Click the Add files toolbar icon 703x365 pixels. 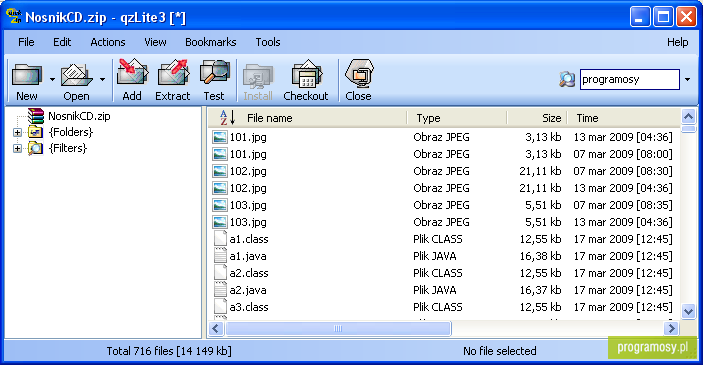(x=132, y=73)
